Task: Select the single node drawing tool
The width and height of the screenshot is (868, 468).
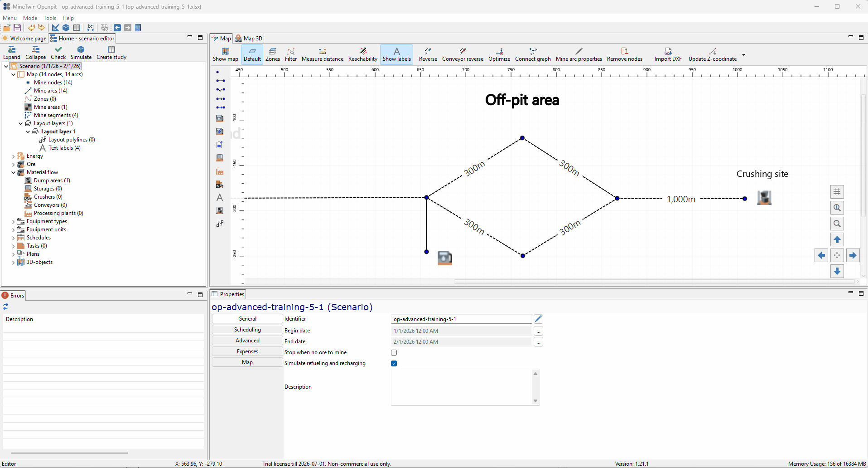Action: click(x=218, y=72)
